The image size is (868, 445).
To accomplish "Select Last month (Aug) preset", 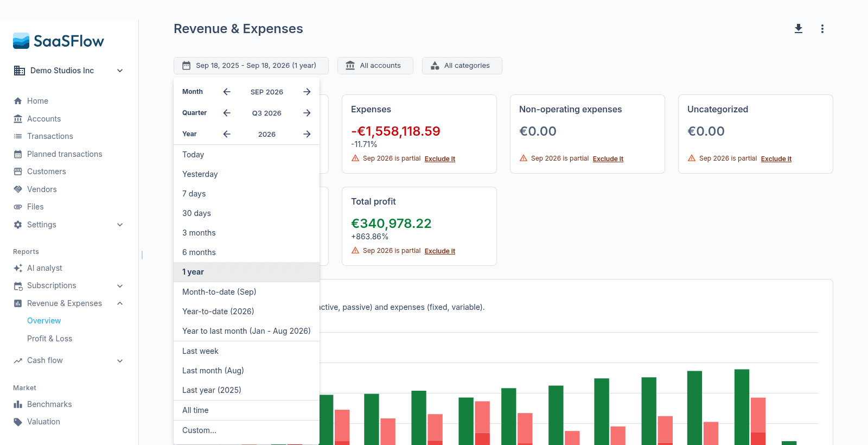I will coord(246,371).
